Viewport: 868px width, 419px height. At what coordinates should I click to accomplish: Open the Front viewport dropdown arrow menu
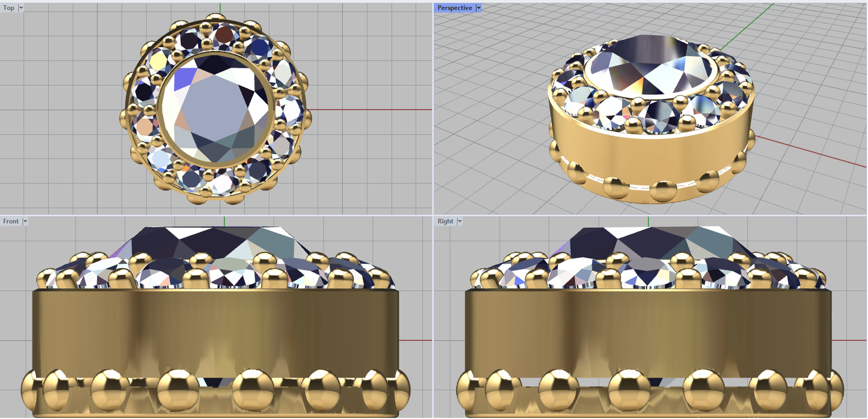(25, 221)
